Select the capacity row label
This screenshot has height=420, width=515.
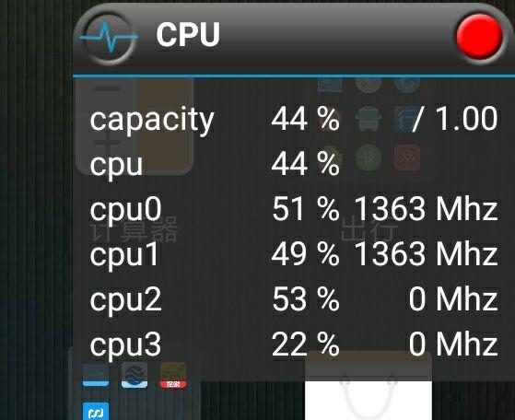152,120
